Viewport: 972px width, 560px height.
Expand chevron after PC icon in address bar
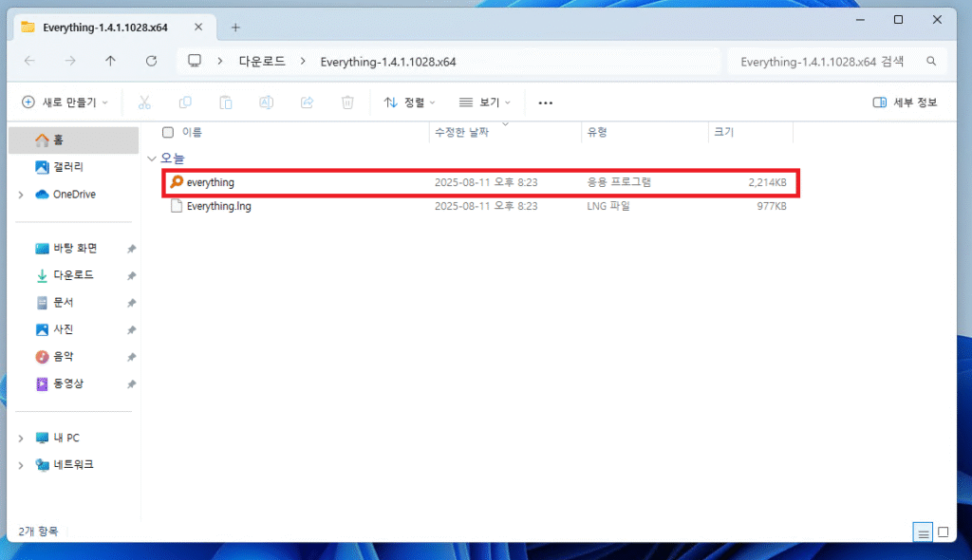(x=220, y=61)
